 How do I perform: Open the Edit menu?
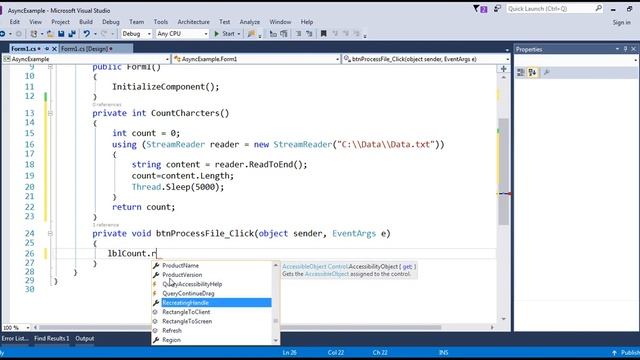point(15,22)
